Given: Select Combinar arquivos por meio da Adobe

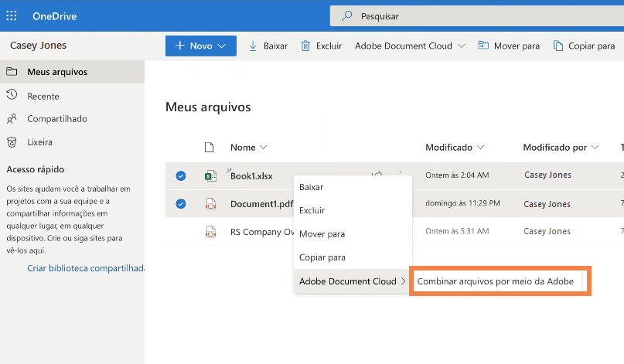Looking at the screenshot, I should (x=495, y=281).
